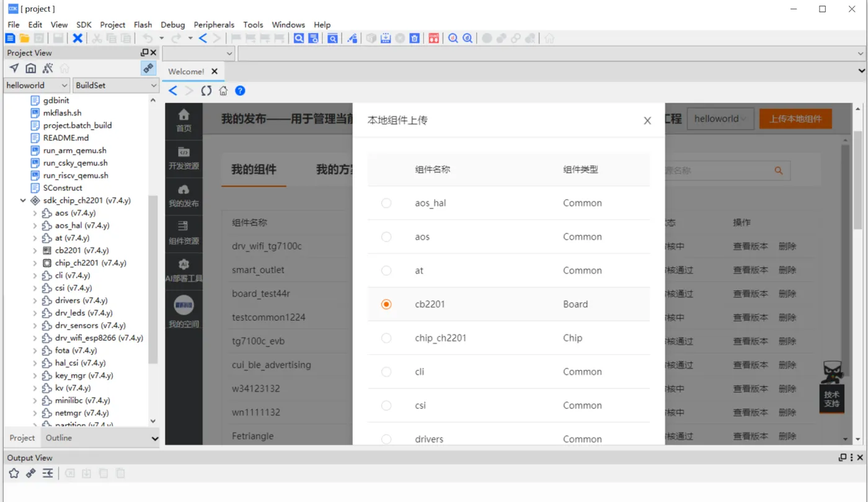Viewport: 868px width, 502px height.
Task: Select the chip_ch2201 radio button
Action: pos(386,338)
